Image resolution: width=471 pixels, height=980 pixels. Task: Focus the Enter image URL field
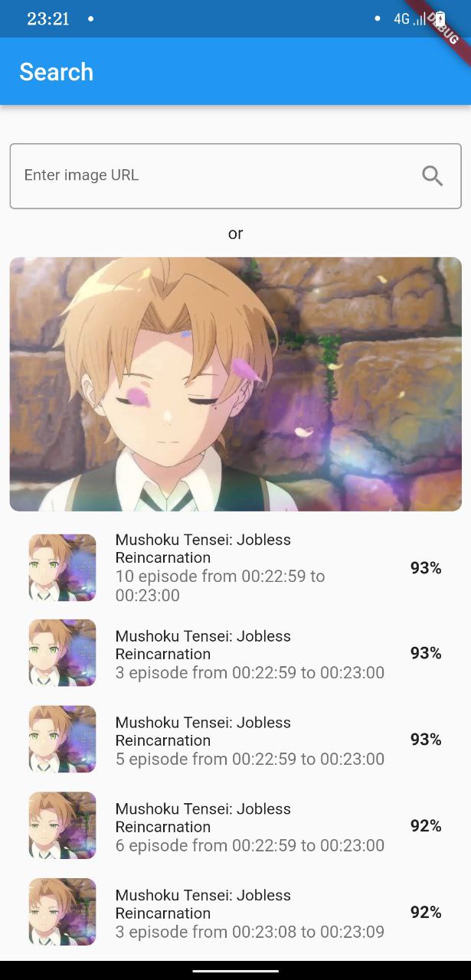(x=235, y=176)
